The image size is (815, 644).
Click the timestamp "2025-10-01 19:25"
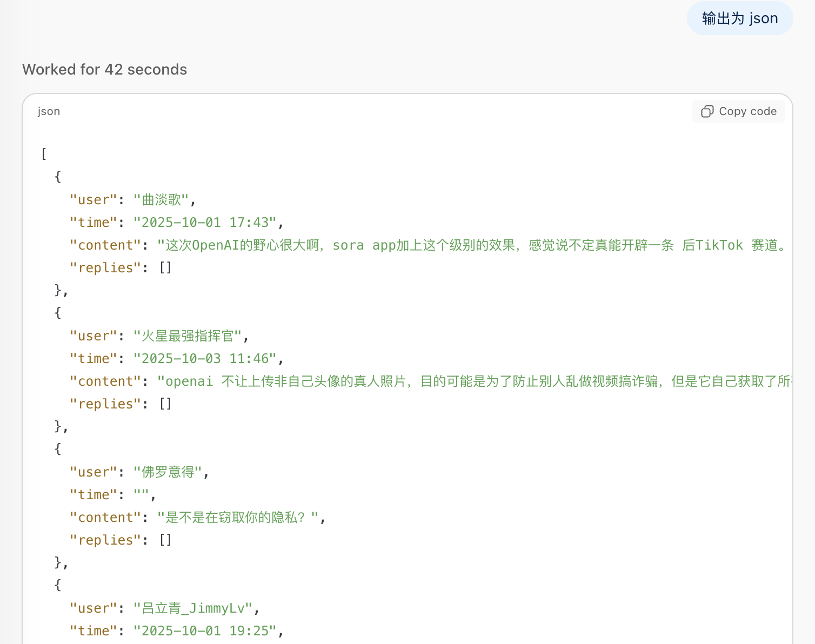205,631
